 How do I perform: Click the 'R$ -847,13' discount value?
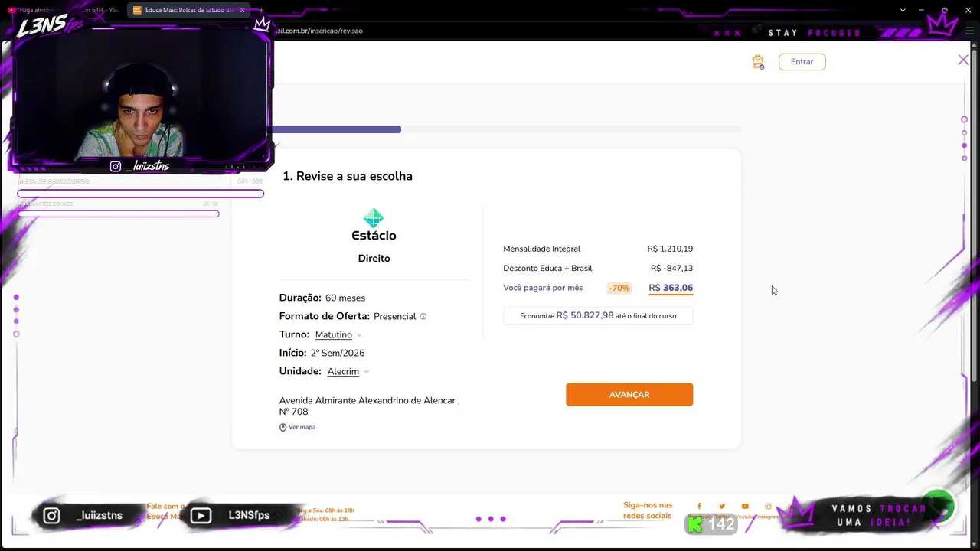pos(671,268)
